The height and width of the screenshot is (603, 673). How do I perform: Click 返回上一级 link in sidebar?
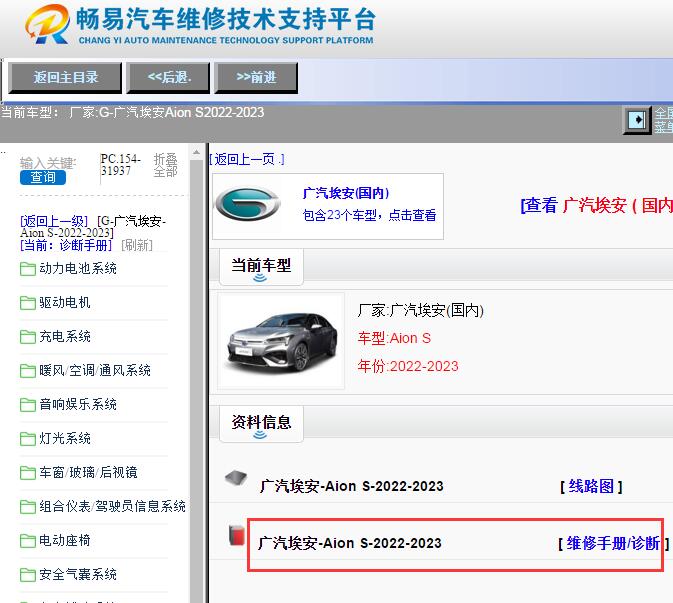(54, 221)
